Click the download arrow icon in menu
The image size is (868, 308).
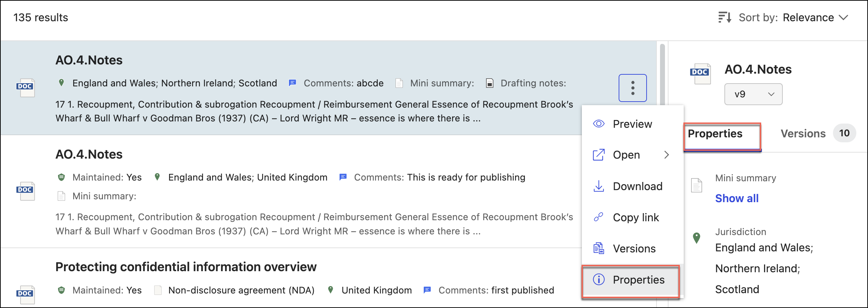(x=598, y=186)
